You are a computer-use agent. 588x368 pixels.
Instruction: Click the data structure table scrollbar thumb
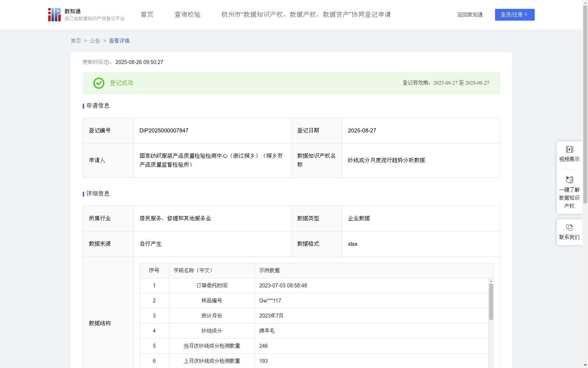[491, 302]
